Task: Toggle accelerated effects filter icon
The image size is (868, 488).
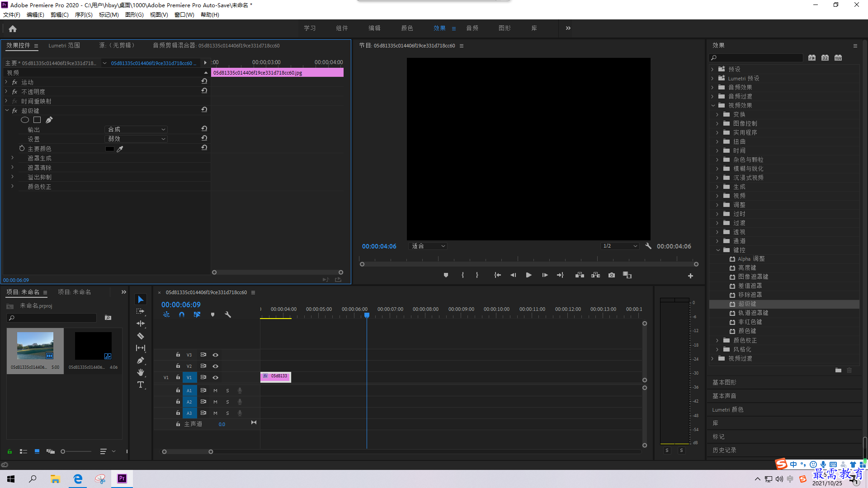Action: [812, 58]
